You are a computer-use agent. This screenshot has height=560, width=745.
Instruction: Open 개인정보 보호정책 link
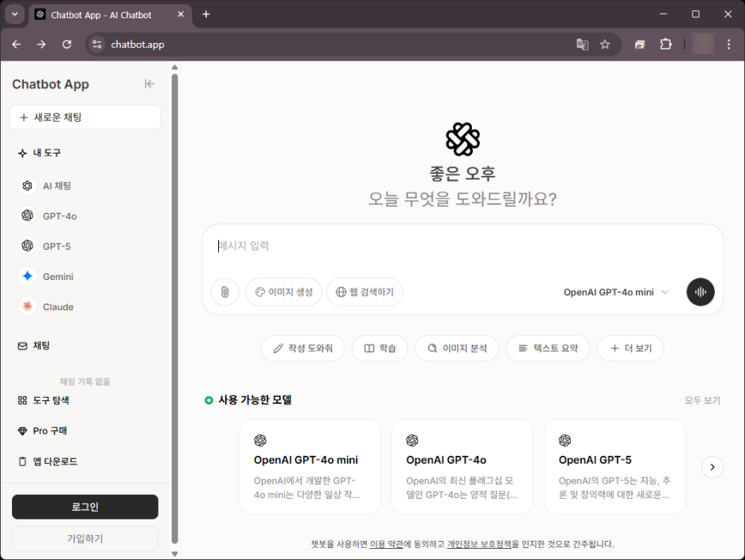coord(479,544)
